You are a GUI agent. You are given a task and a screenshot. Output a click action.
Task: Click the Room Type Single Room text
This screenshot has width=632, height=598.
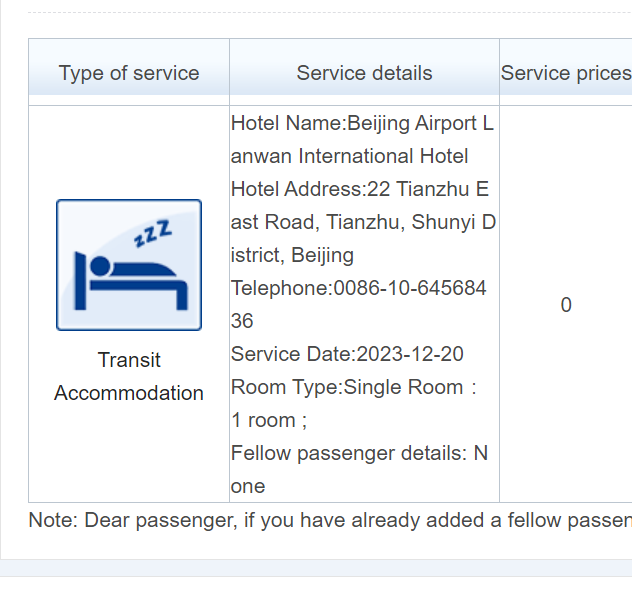[x=353, y=387]
